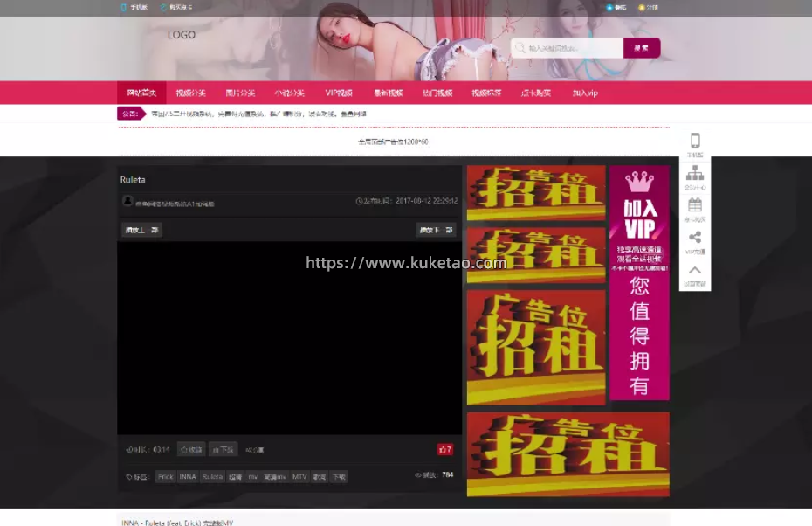
Task: Open the magenta 加入VIP vertical banner
Action: tap(639, 283)
